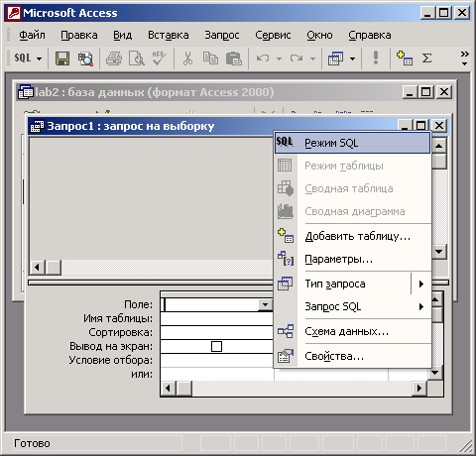This screenshot has width=476, height=456.
Task: Click the Запрос1 query window icon
Action: (x=37, y=126)
